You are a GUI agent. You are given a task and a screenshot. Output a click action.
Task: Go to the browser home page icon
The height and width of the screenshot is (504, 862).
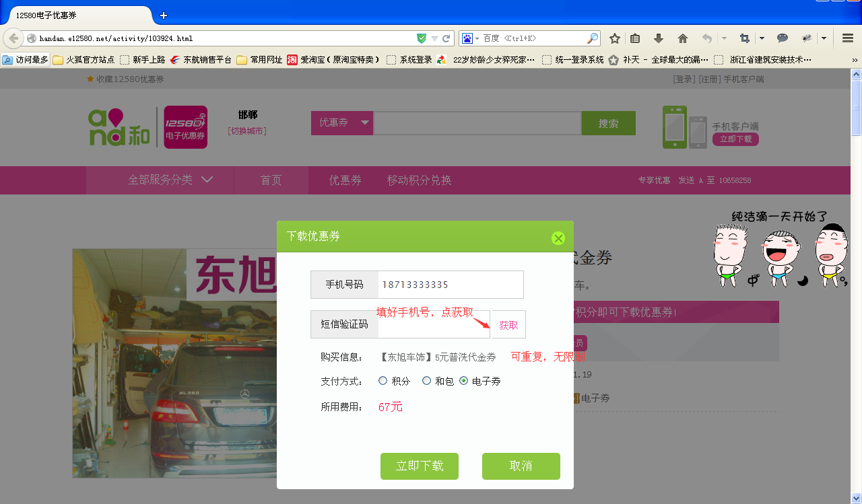[683, 38]
